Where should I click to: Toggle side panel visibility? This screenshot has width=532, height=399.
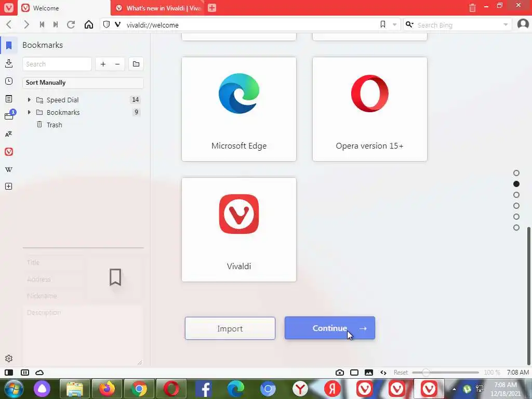[9, 373]
